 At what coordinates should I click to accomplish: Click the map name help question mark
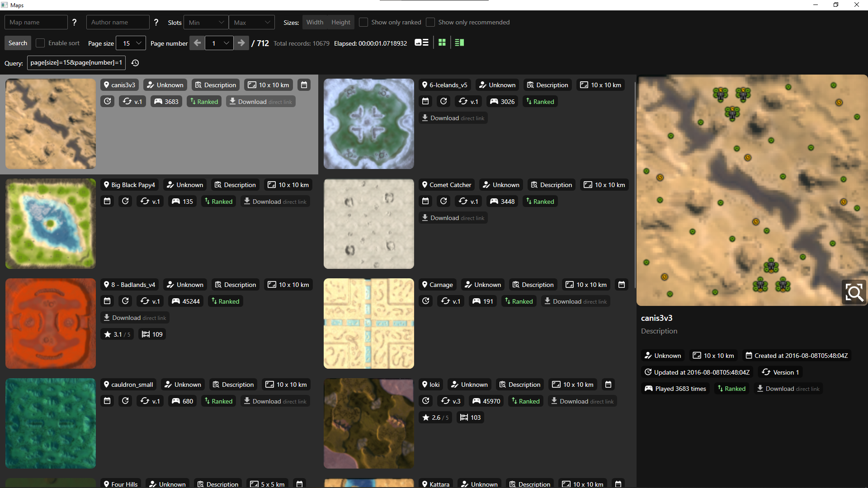click(75, 22)
